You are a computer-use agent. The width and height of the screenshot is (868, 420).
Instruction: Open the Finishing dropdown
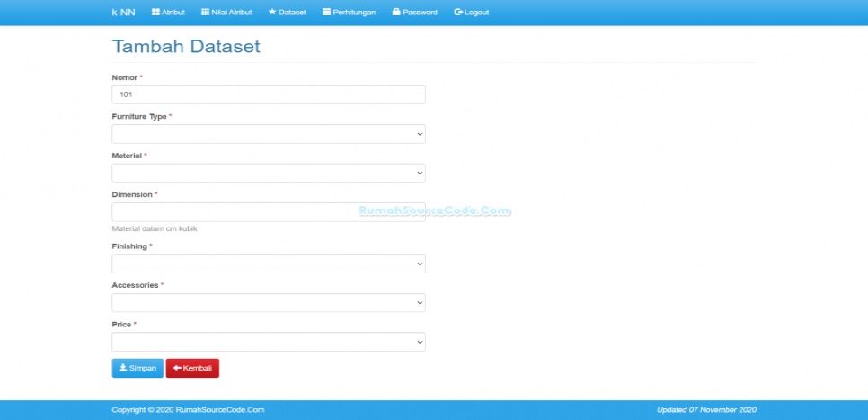(269, 264)
